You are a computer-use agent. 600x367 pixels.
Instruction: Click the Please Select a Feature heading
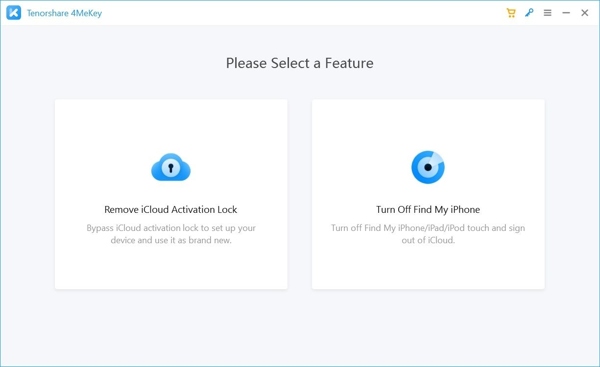point(300,63)
